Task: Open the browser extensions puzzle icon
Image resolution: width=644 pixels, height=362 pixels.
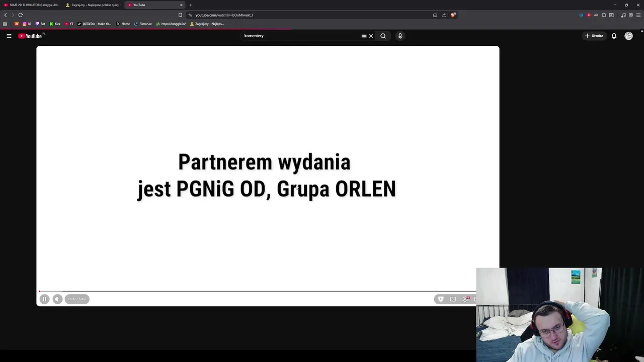Action: (x=604, y=15)
